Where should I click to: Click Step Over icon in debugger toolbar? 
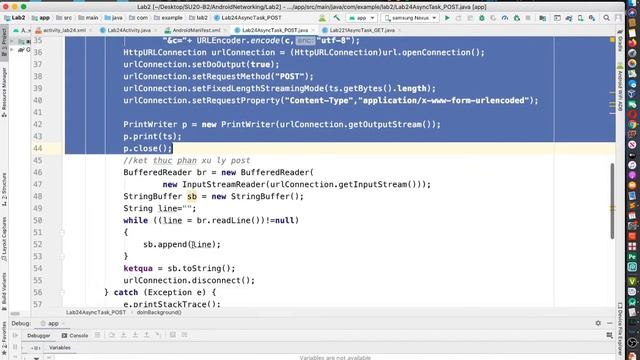tap(112, 335)
